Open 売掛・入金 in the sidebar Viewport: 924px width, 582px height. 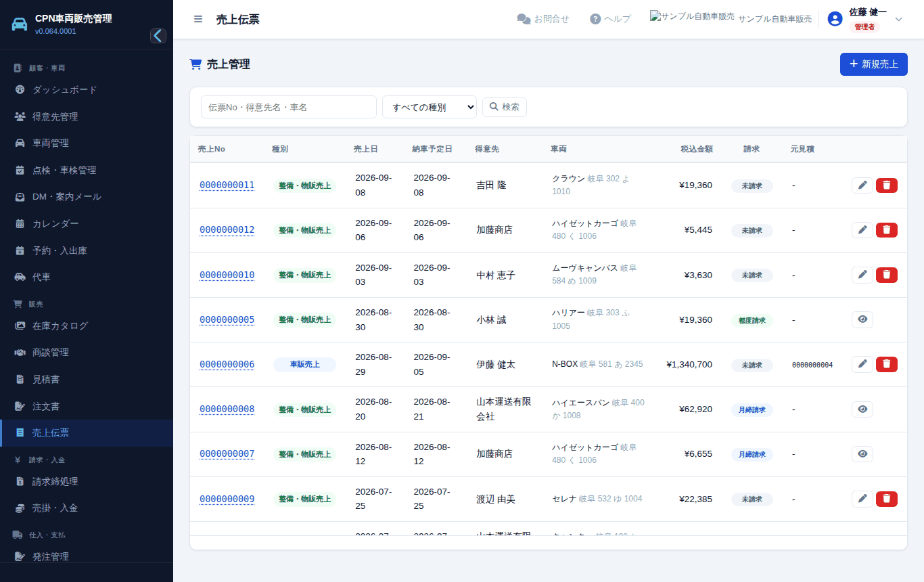(x=87, y=508)
